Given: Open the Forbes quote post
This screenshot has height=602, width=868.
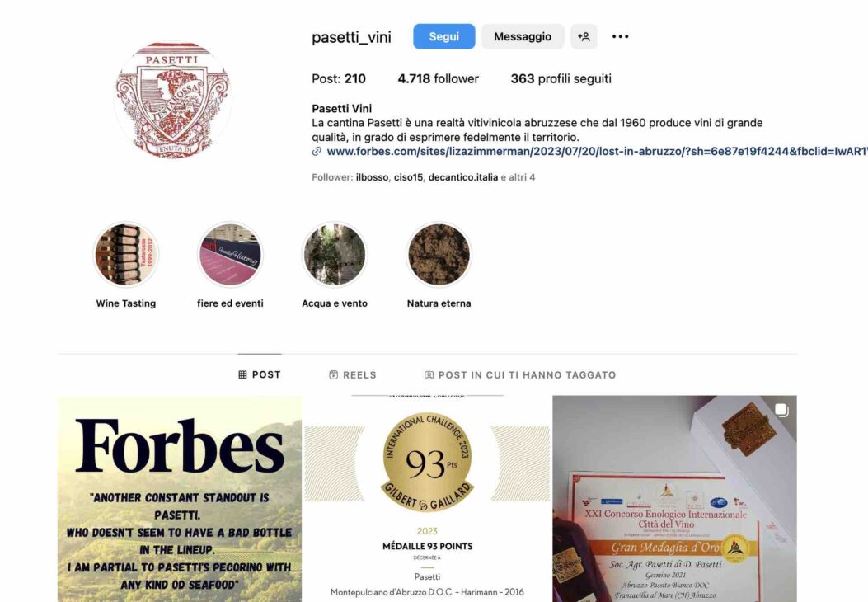Looking at the screenshot, I should tap(180, 498).
